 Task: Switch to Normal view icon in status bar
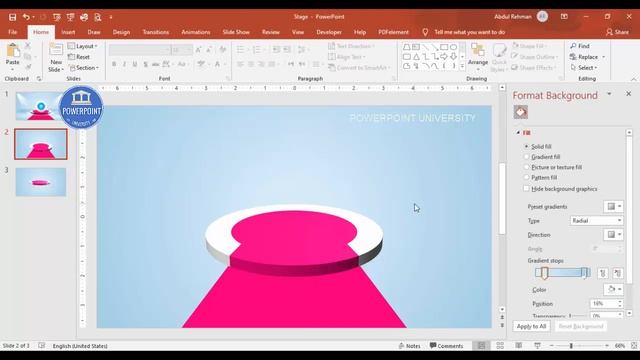pos(481,346)
